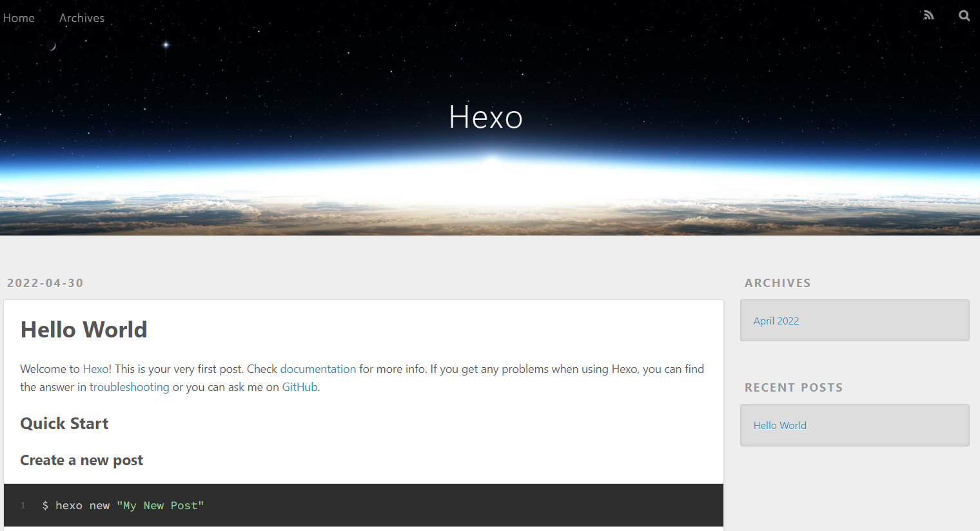Viewport: 980px width, 531px height.
Task: Open Hello World under Recent Posts
Action: coord(780,425)
